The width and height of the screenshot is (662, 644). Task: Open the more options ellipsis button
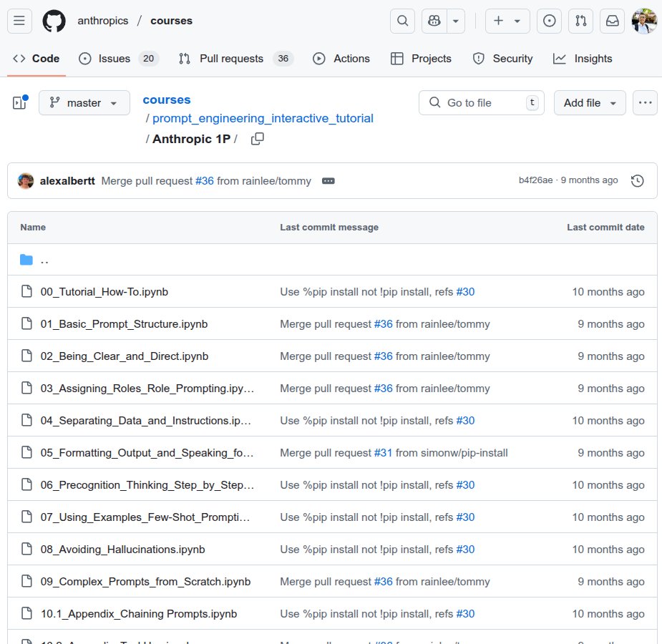pos(645,102)
